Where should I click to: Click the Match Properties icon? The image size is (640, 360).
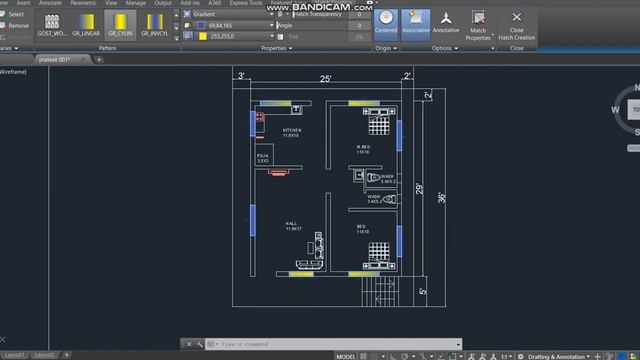pos(478,18)
